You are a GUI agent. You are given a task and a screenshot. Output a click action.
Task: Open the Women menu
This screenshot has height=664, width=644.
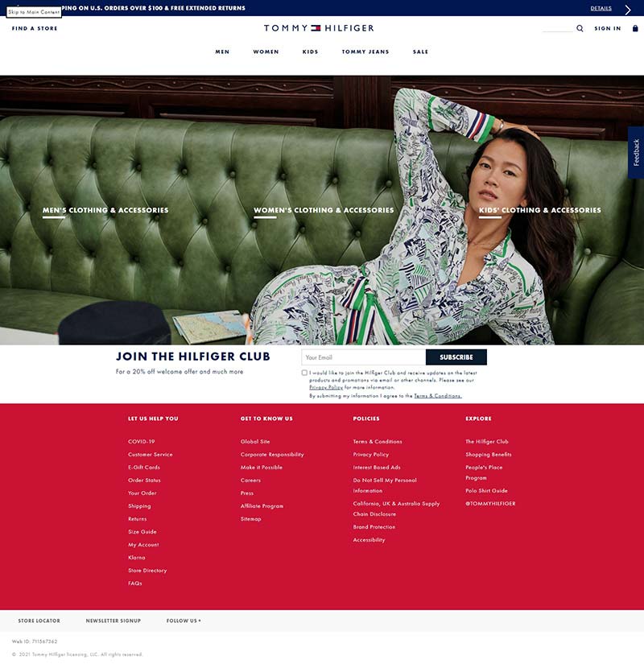pyautogui.click(x=266, y=52)
